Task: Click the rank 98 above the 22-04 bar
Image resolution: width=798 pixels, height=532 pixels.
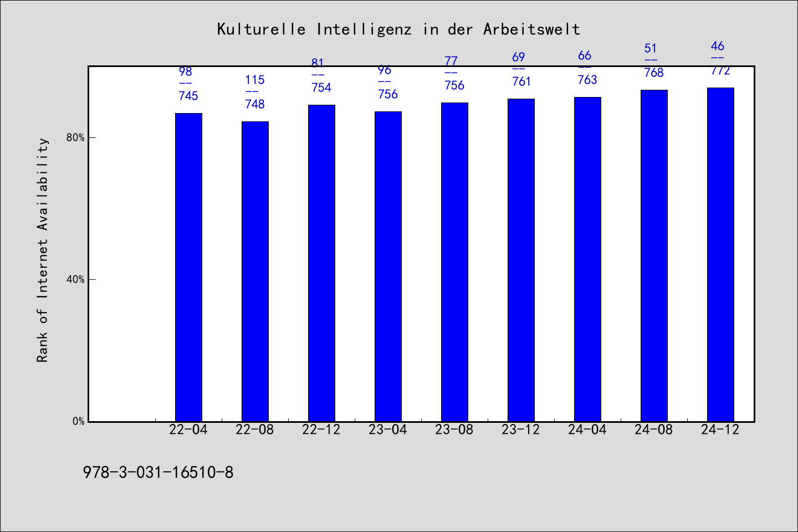Action: (x=185, y=71)
